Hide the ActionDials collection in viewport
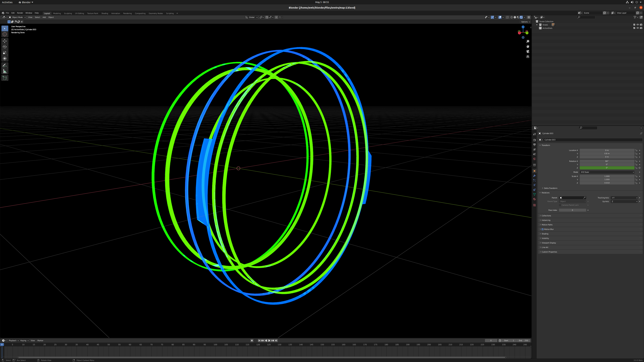Image resolution: width=644 pixels, height=362 pixels. pyautogui.click(x=637, y=28)
